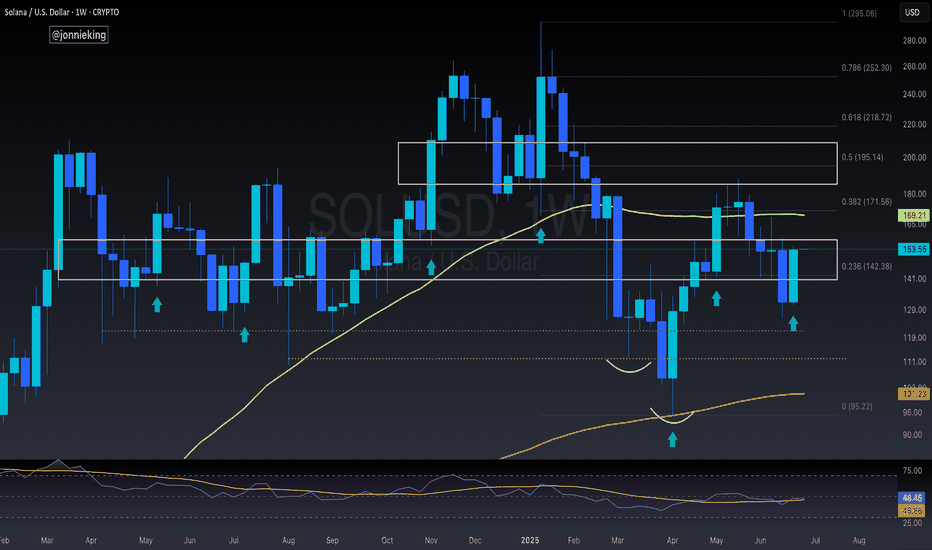Viewport: 932px width, 550px height.
Task: Click 200.00 on the price axis
Action: (x=914, y=158)
